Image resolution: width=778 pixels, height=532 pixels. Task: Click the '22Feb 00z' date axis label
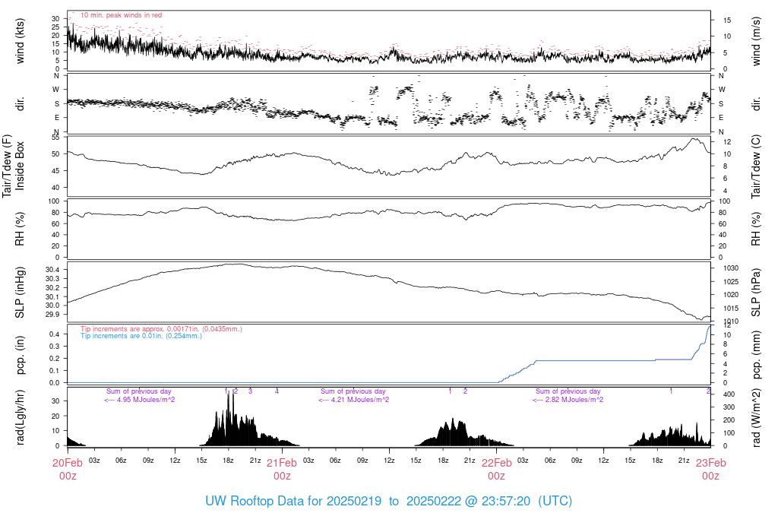click(x=496, y=470)
